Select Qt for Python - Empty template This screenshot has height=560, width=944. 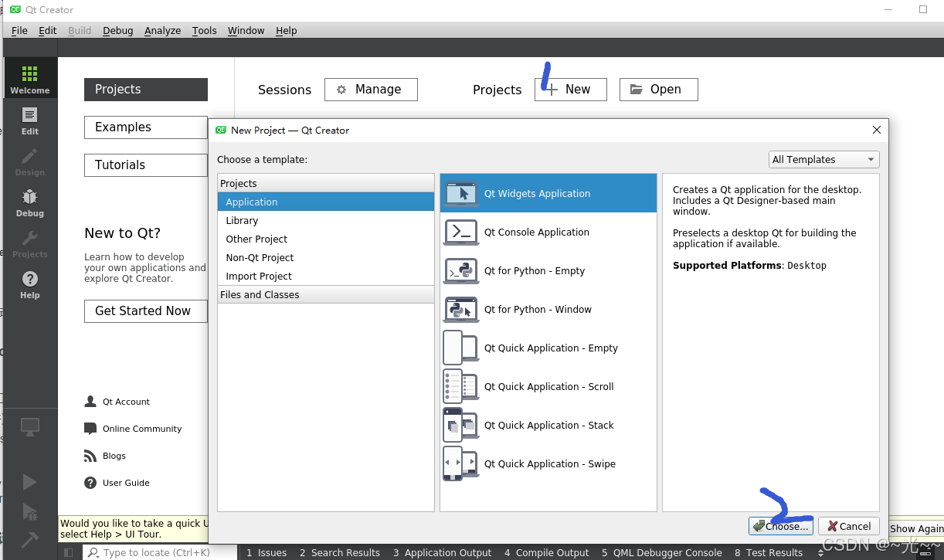pyautogui.click(x=548, y=270)
